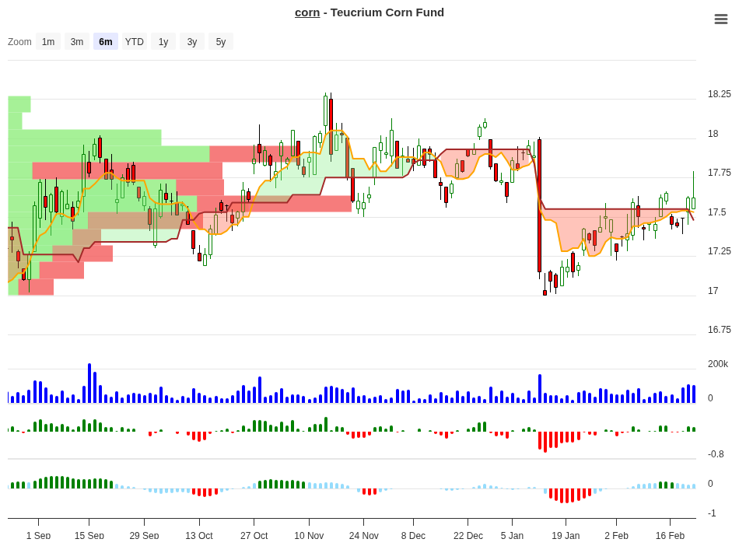Click the 29 Sep date label
Image resolution: width=739 pixels, height=560 pixels.
(x=144, y=535)
